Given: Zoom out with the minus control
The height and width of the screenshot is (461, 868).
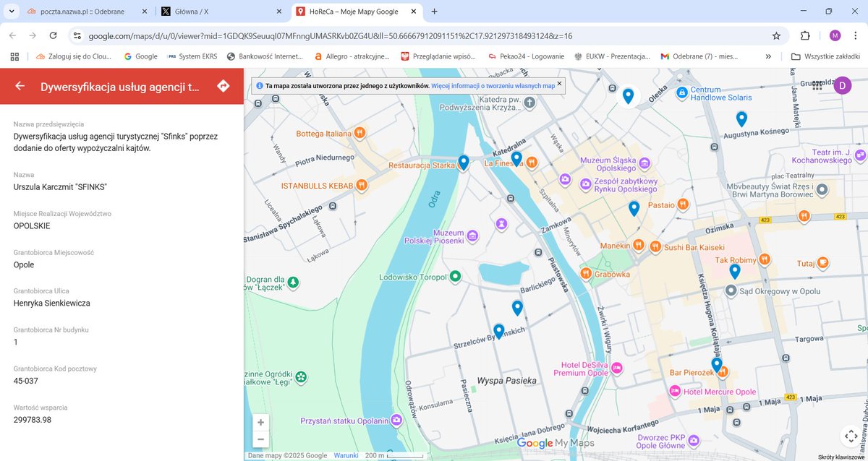Looking at the screenshot, I should [260, 439].
